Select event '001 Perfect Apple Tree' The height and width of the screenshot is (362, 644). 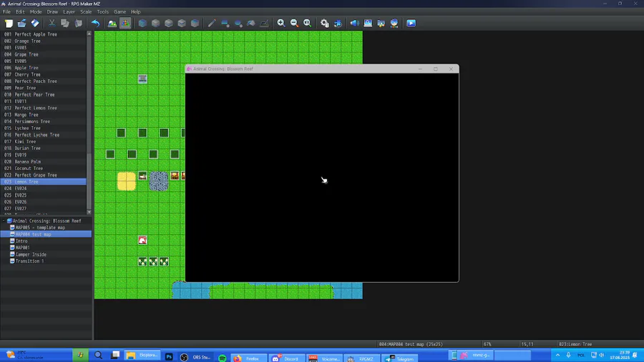click(x=43, y=34)
